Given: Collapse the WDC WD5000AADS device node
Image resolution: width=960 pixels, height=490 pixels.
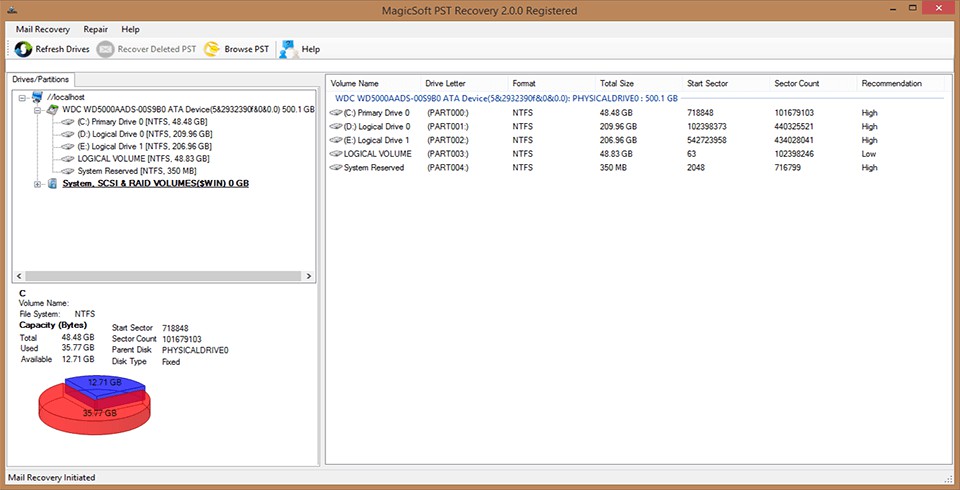Looking at the screenshot, I should (x=37, y=110).
